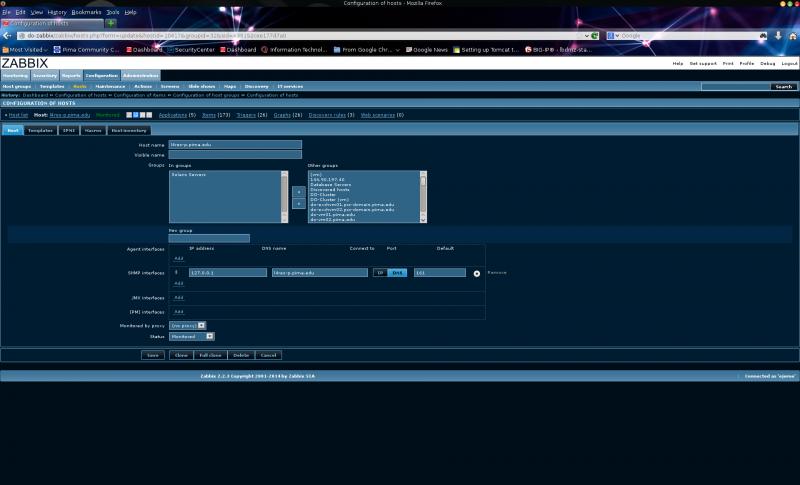
Task: Go to Host list link
Action: pos(18,115)
